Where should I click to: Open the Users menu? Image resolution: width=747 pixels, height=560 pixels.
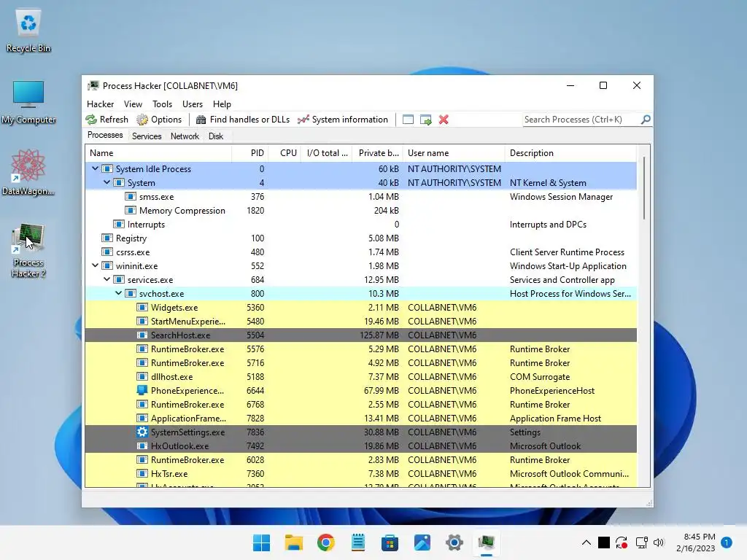click(x=193, y=104)
